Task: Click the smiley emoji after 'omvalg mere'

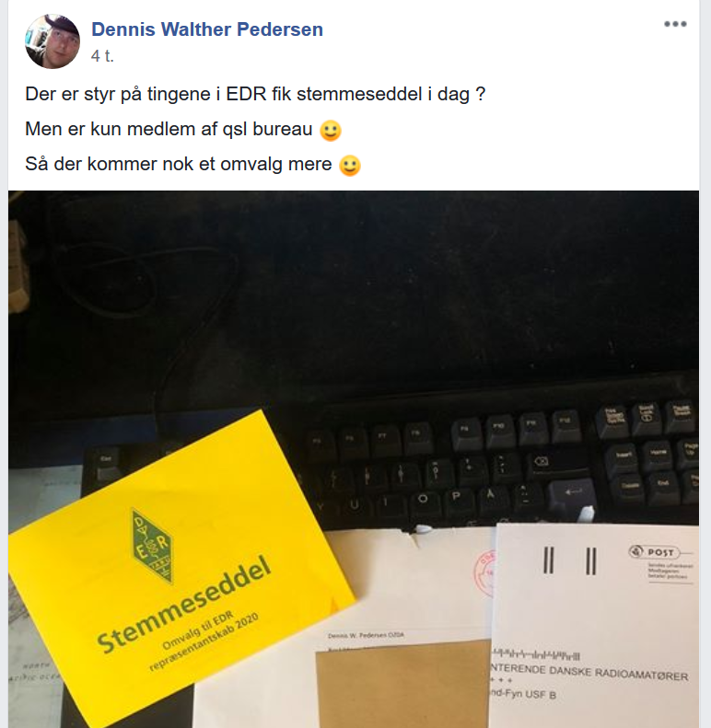Action: (x=350, y=166)
